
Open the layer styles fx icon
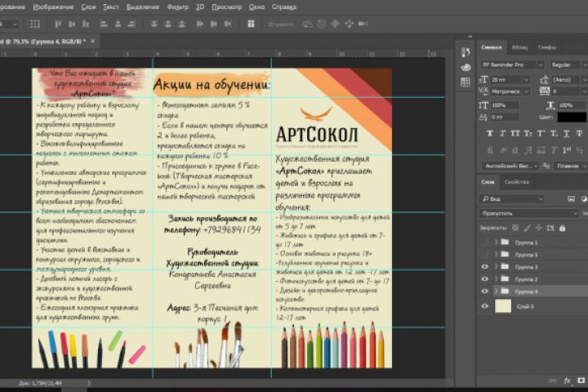click(567, 381)
